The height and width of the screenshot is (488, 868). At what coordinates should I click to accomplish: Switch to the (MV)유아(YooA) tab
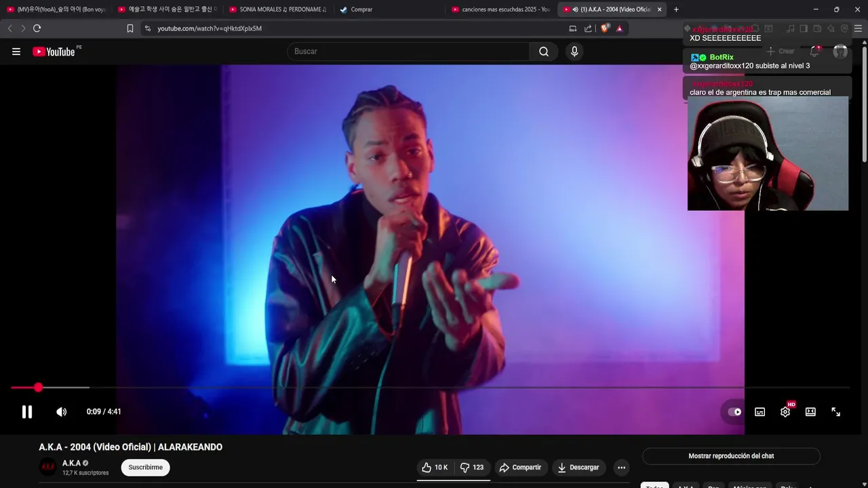pyautogui.click(x=56, y=9)
